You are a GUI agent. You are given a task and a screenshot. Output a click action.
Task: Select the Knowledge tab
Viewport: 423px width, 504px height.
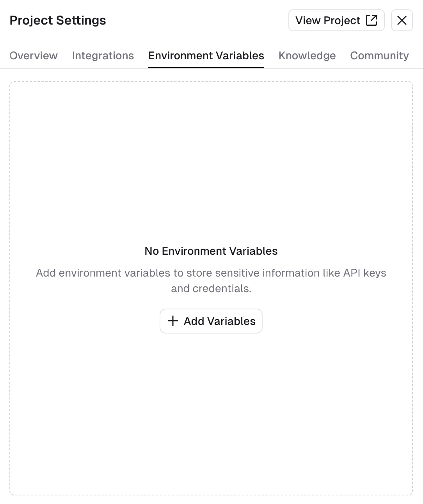pos(307,55)
